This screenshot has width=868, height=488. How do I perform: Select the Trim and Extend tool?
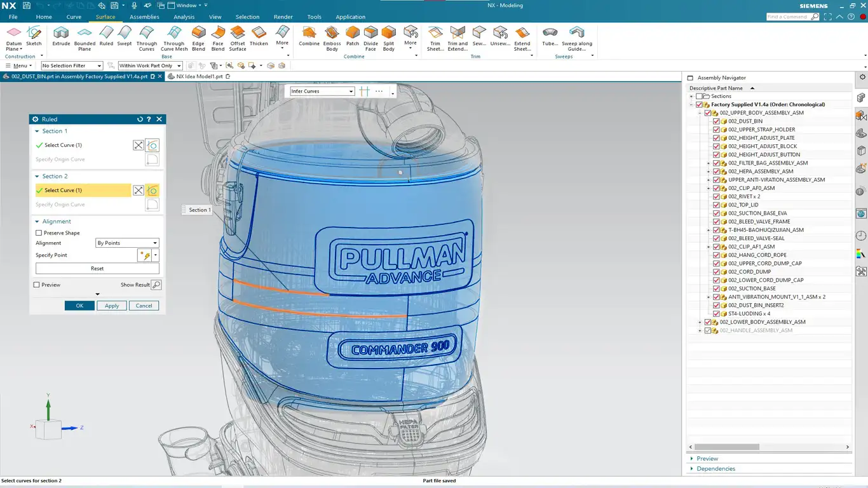pyautogui.click(x=458, y=38)
